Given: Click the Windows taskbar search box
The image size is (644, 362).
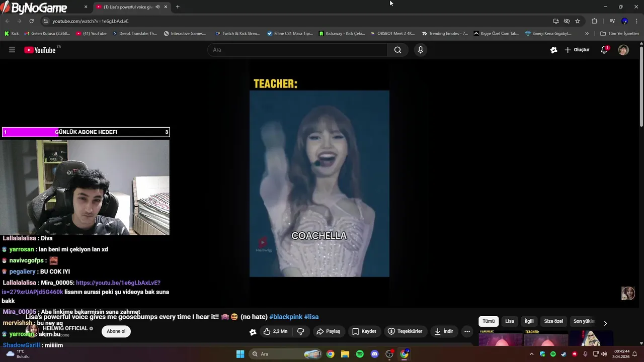Looking at the screenshot, I should point(285,354).
